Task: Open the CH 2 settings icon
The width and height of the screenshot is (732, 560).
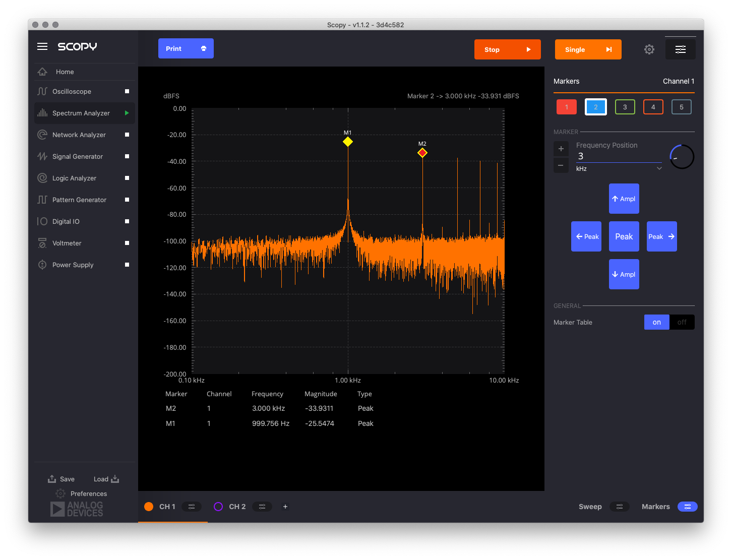Action: coord(262,507)
